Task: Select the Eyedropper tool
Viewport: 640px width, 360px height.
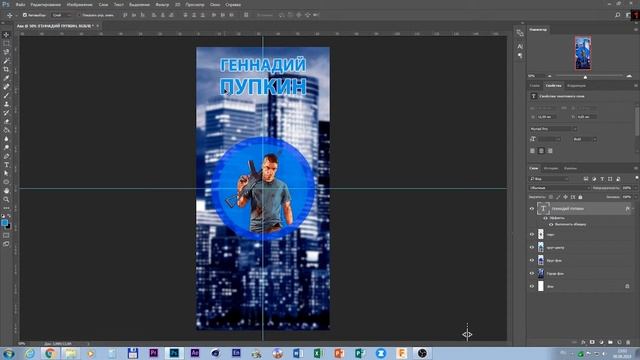Action: click(x=6, y=78)
